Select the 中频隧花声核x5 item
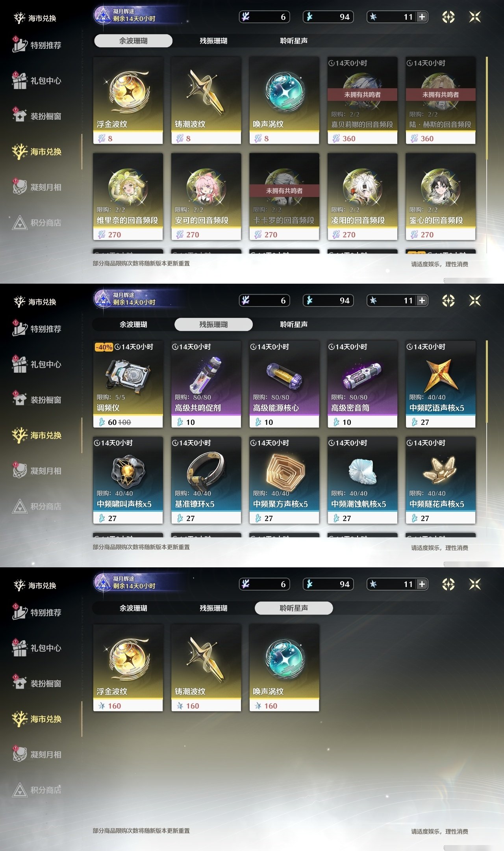504x851 pixels. point(441,480)
